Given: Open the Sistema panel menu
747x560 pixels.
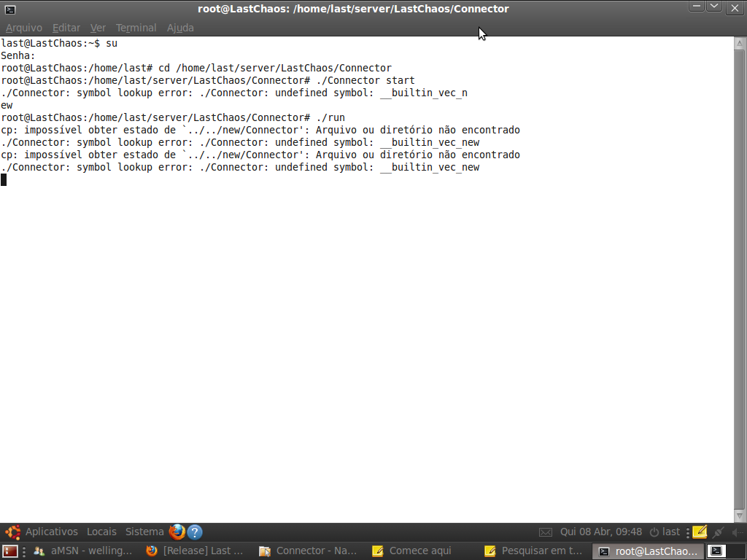Looking at the screenshot, I should click(144, 532).
